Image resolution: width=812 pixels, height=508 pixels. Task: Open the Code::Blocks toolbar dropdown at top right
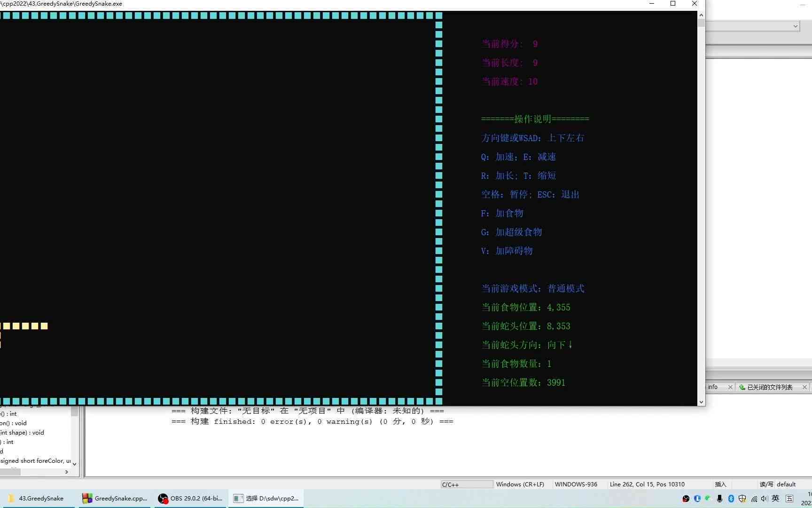click(796, 26)
